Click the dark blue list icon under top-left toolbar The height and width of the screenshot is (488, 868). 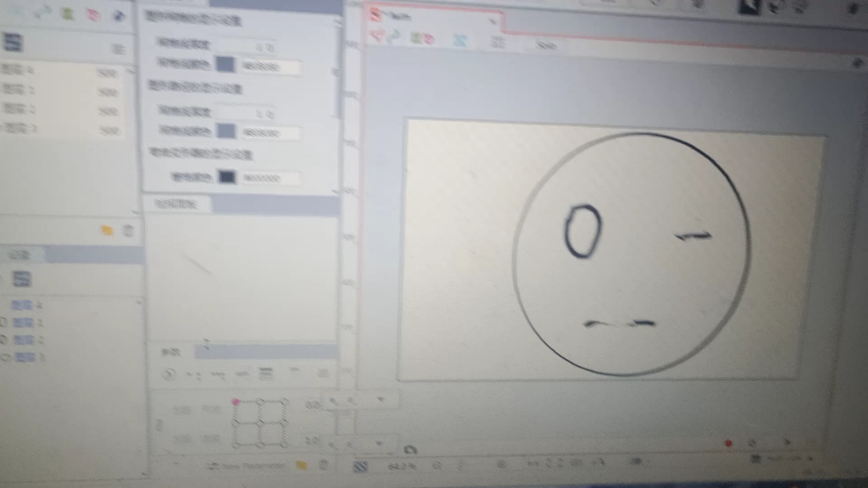click(13, 42)
